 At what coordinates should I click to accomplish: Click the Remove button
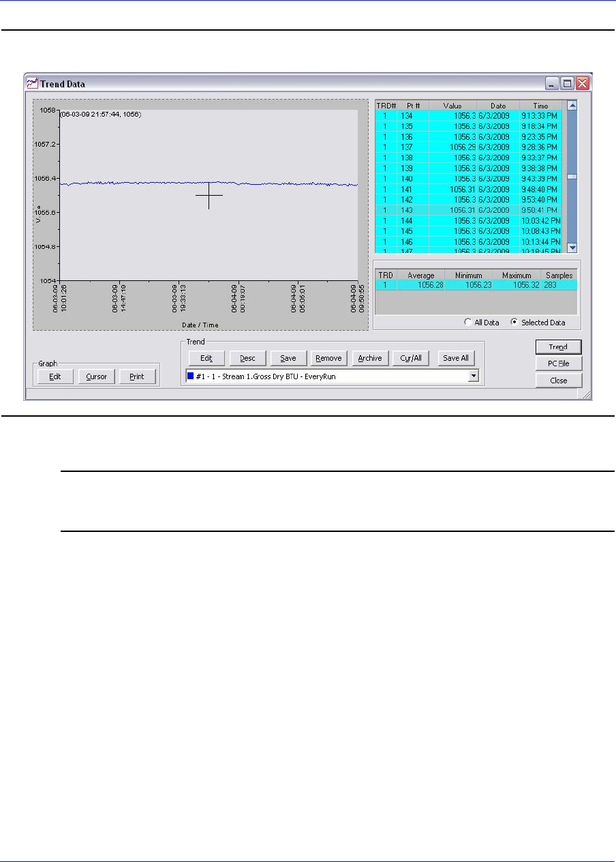point(329,358)
